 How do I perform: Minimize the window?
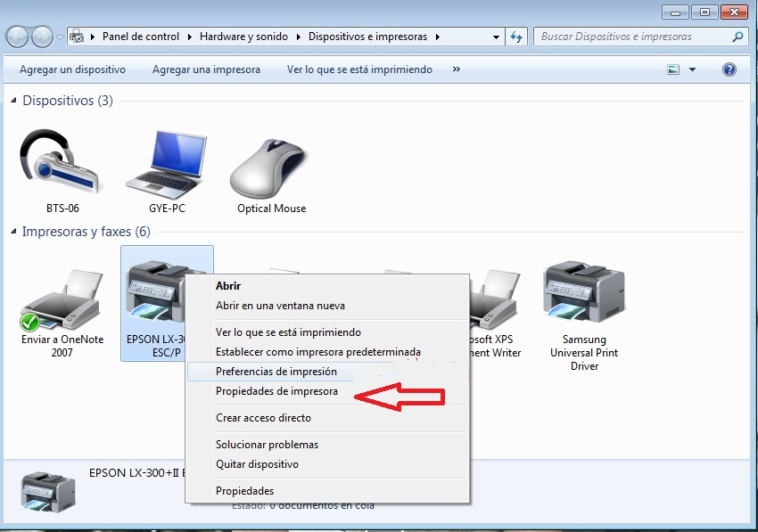pos(675,12)
